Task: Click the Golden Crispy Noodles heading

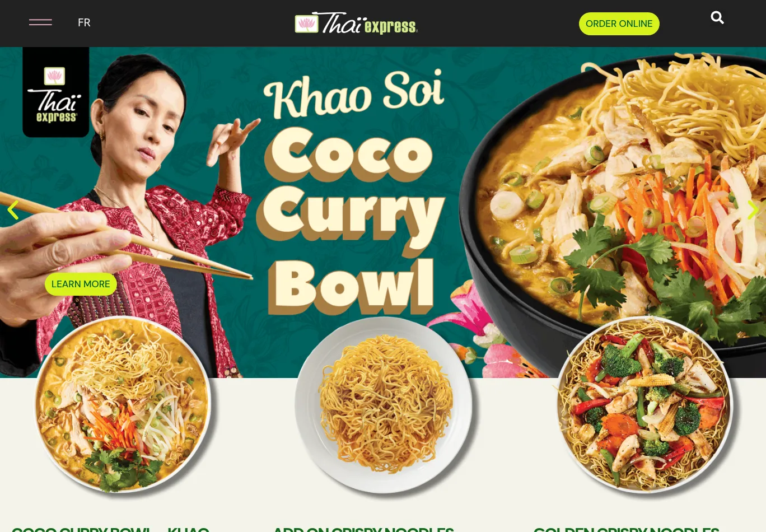Action: [626, 529]
